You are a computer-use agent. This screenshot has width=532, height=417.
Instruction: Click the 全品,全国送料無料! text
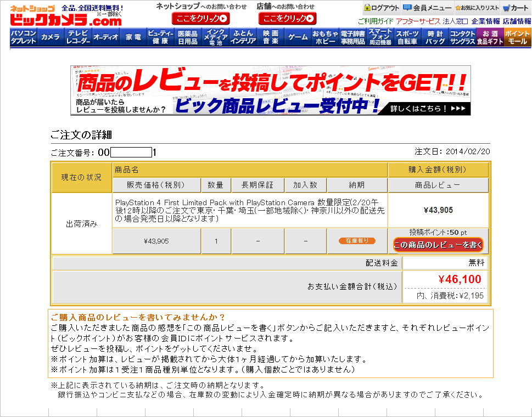tap(92, 8)
